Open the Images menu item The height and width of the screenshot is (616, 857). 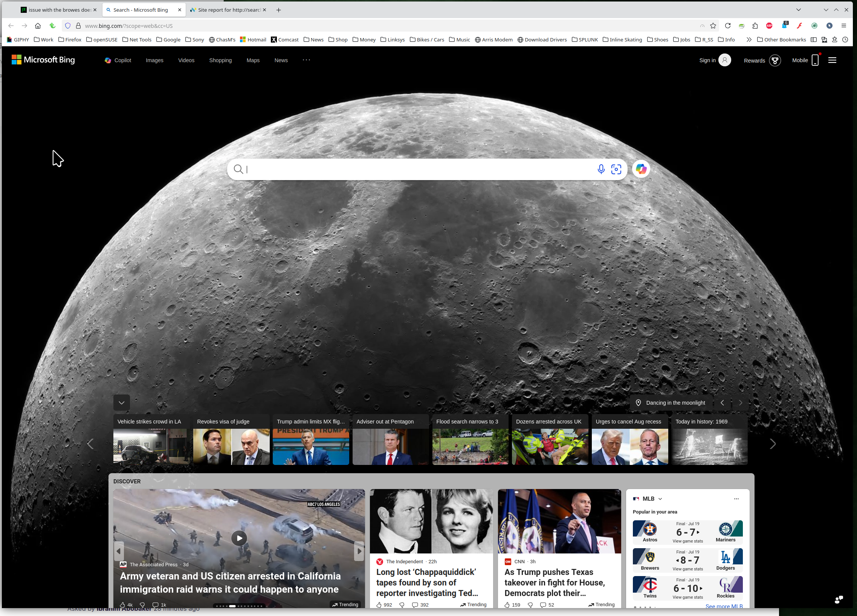tap(154, 60)
